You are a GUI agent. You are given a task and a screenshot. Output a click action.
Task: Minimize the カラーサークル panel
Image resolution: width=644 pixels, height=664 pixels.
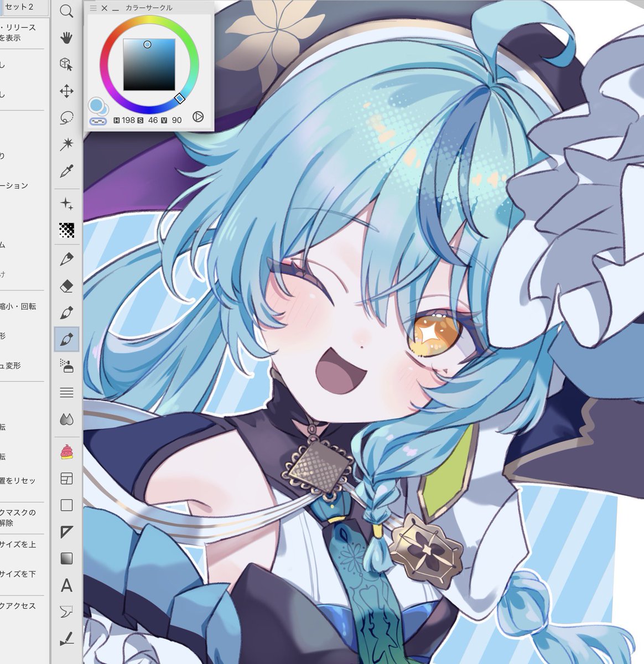click(x=115, y=9)
